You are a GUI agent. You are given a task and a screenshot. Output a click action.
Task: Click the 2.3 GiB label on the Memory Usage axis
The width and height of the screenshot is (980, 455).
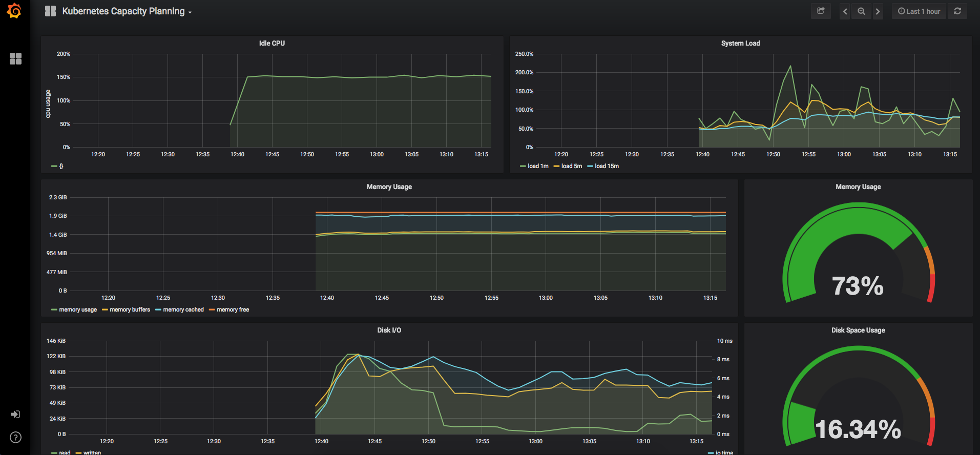(x=58, y=197)
